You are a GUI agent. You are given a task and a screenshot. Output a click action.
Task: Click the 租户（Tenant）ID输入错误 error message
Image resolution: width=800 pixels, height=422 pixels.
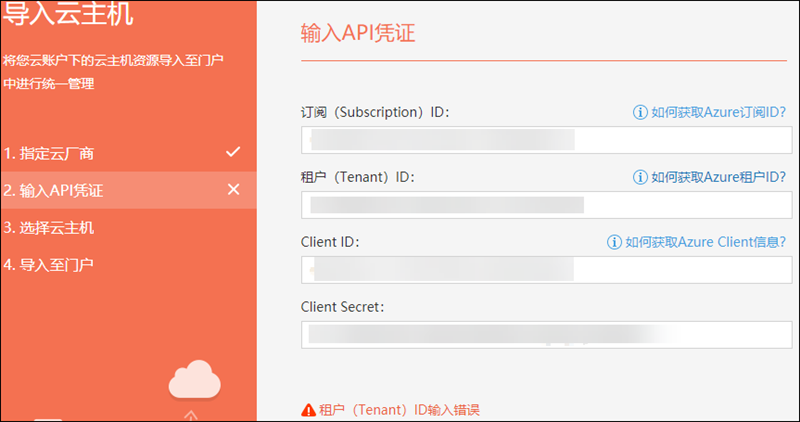click(400, 410)
